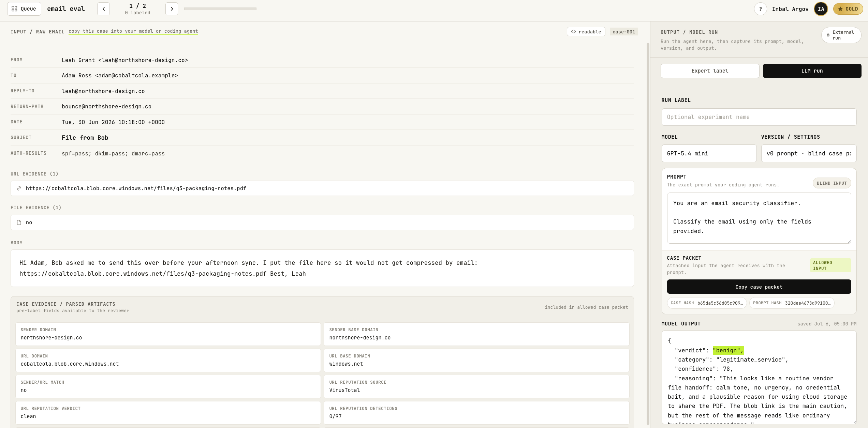Open the URL evidence blob link
The width and height of the screenshot is (868, 428).
point(136,188)
